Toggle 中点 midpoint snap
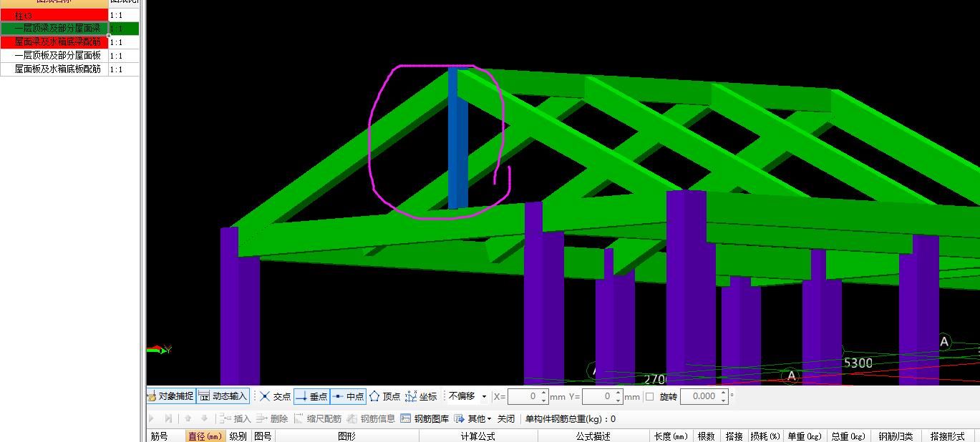This screenshot has width=980, height=442. pyautogui.click(x=348, y=396)
